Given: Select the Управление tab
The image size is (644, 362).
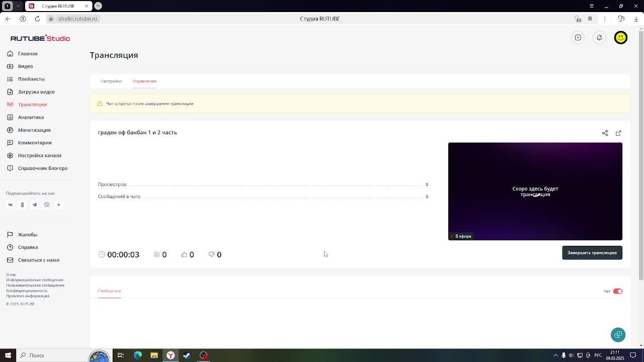Looking at the screenshot, I should click(x=144, y=81).
